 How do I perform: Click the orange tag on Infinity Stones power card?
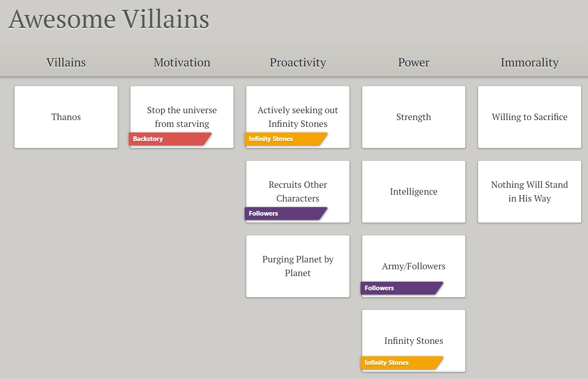point(402,363)
